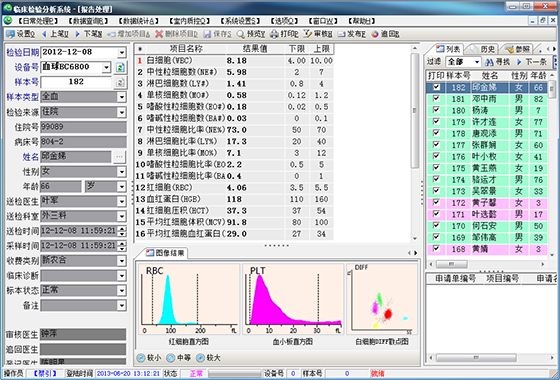Screen dimensions: 560x380
Task: Click the 审核 review icon
Action: point(308,34)
